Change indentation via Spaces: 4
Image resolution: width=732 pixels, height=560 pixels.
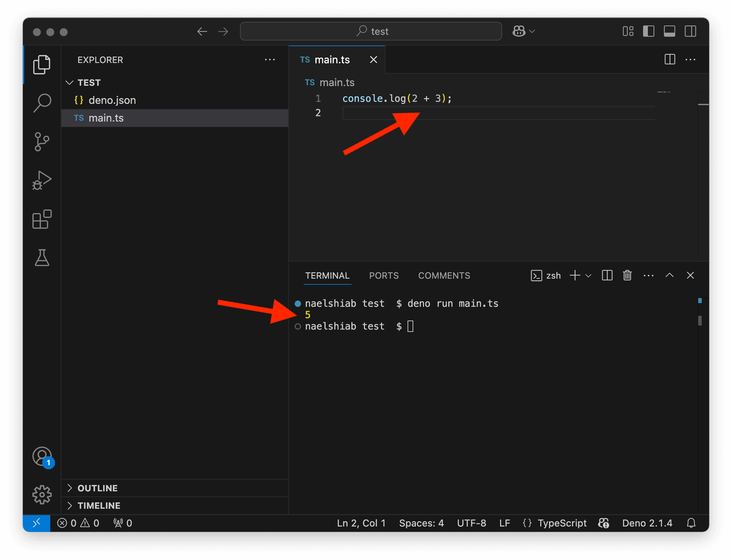(x=421, y=523)
